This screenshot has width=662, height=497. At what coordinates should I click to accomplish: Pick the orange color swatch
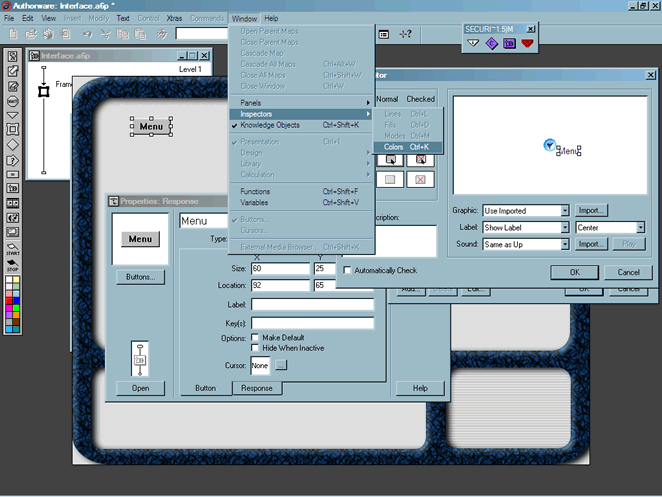(16, 315)
